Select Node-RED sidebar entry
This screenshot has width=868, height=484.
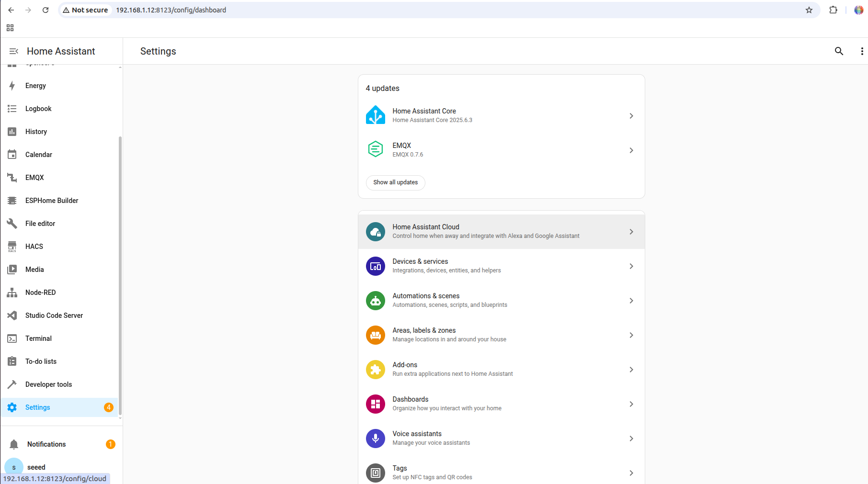[x=60, y=293]
